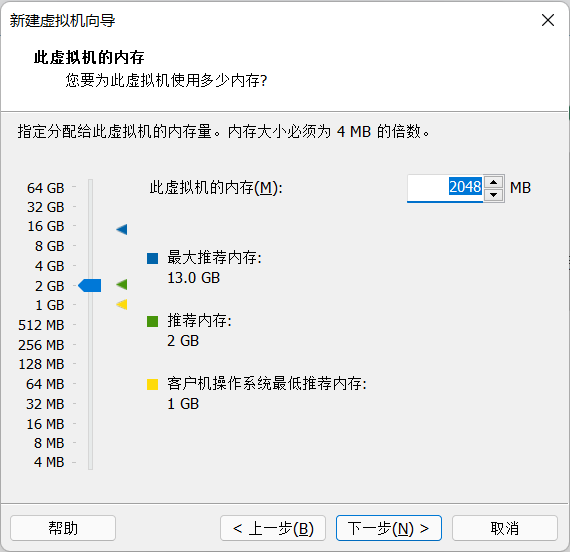
Task: Click the memory input field showing 2048
Action: point(445,188)
